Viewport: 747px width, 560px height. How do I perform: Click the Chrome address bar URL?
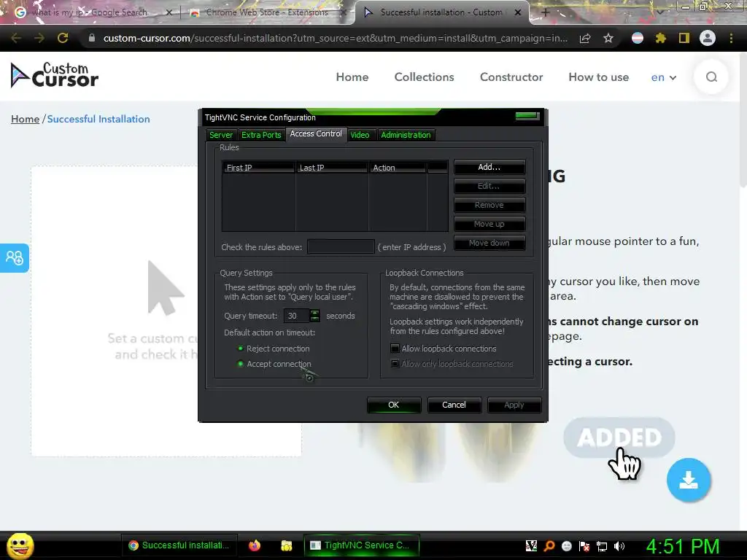tap(336, 38)
